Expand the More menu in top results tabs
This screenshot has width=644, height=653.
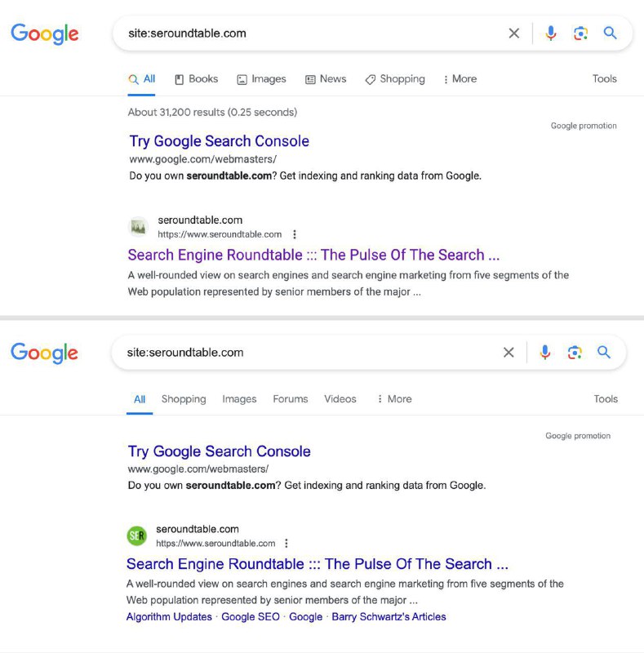coord(460,79)
